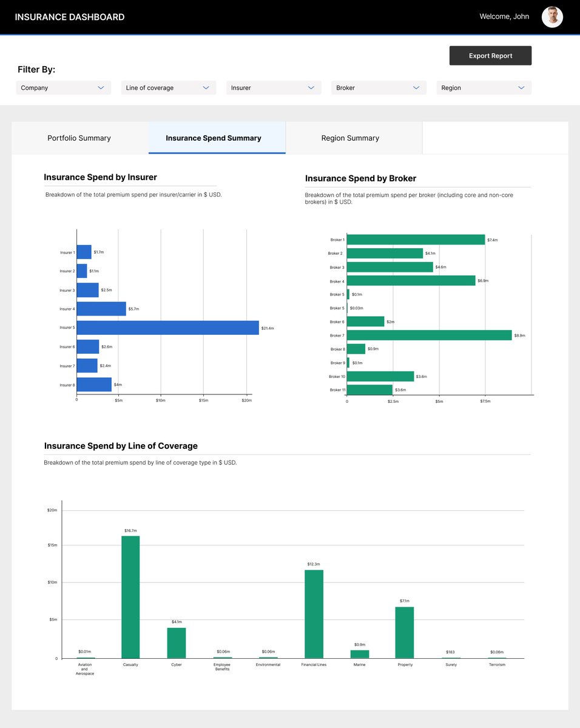Click the Broker 7 bar
The image size is (580, 728).
click(x=429, y=335)
